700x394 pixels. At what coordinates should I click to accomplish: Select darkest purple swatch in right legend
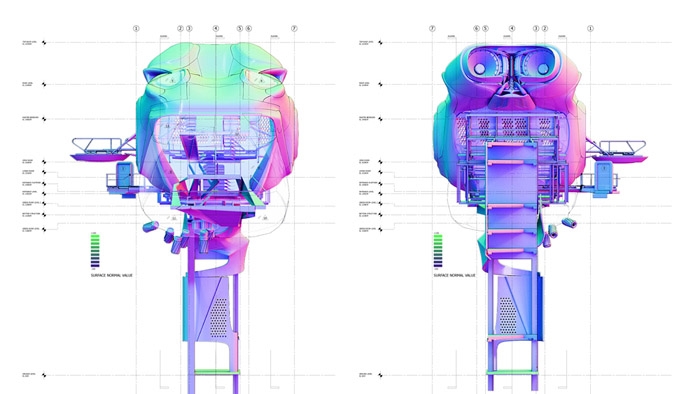point(438,265)
